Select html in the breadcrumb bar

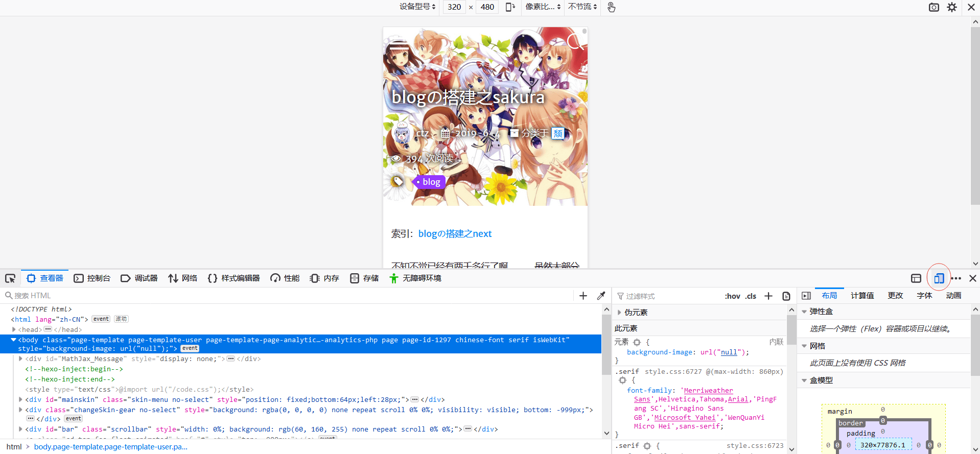click(x=14, y=447)
